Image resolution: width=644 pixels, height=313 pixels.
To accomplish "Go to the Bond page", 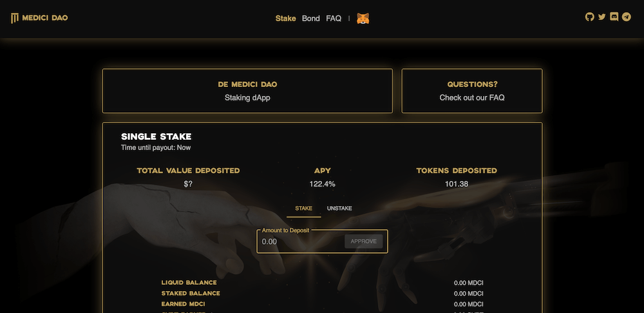I will tap(310, 19).
